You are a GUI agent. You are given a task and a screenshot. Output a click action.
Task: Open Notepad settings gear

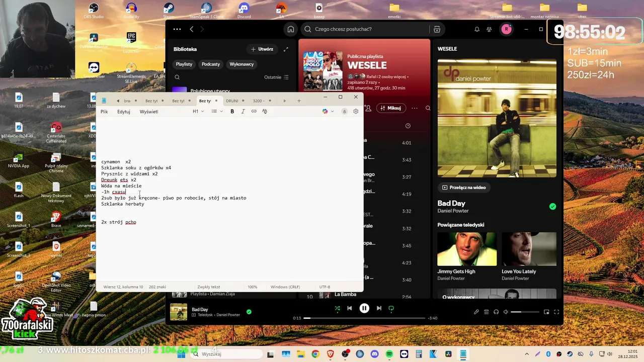click(x=356, y=111)
